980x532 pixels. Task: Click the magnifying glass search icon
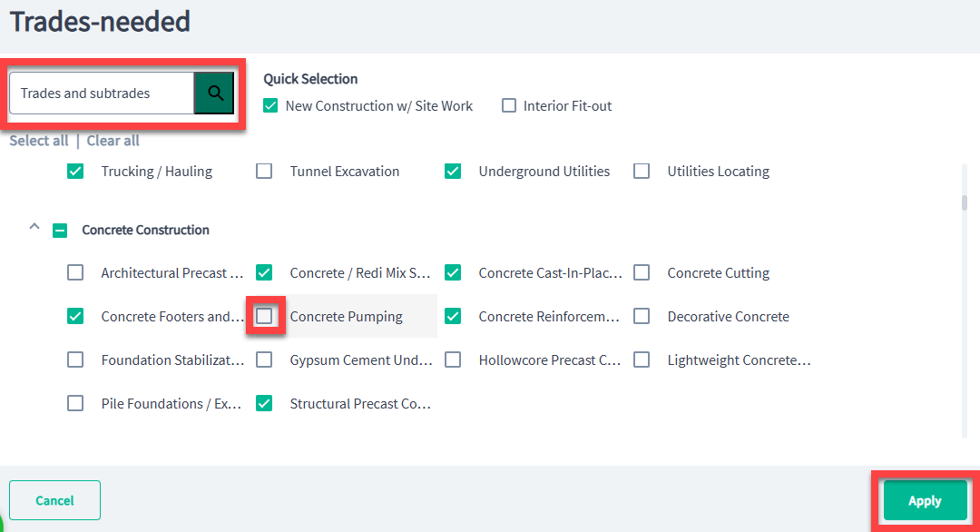pyautogui.click(x=214, y=94)
